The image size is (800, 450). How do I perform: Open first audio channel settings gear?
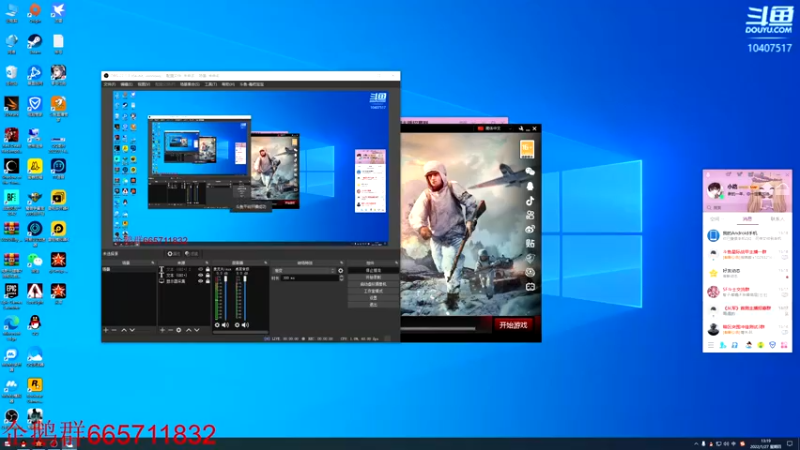click(217, 325)
